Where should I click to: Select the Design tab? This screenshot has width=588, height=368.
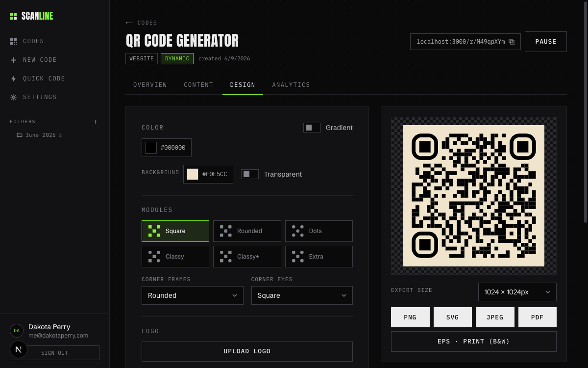[243, 85]
